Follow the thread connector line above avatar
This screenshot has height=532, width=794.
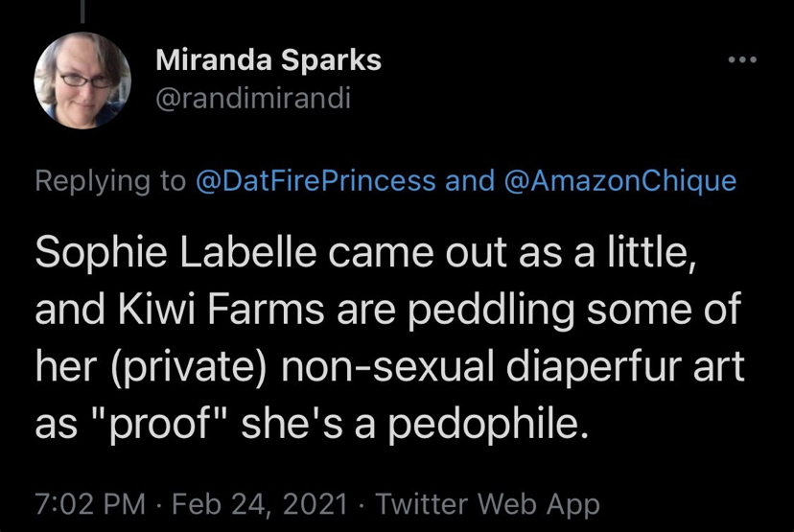pos(82,12)
